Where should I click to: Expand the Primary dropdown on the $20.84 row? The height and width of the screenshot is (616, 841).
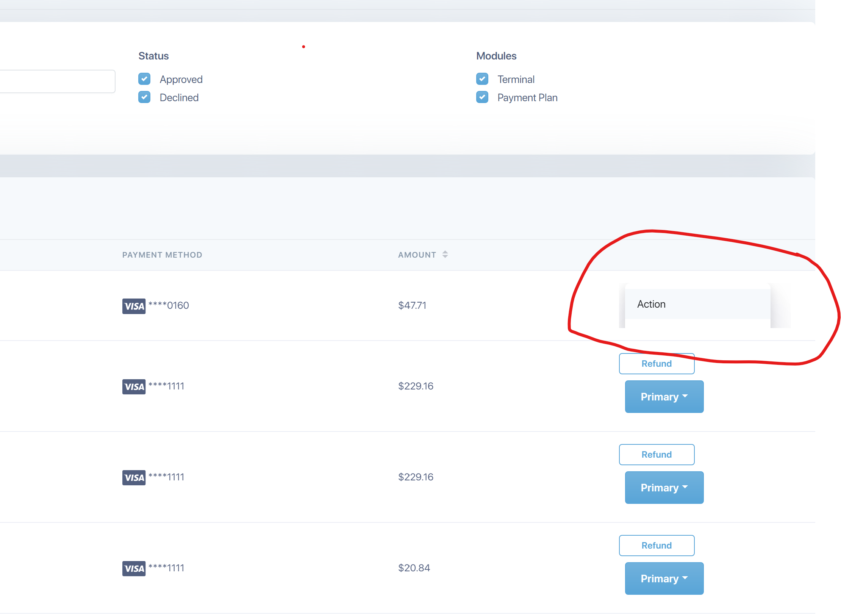(x=664, y=578)
